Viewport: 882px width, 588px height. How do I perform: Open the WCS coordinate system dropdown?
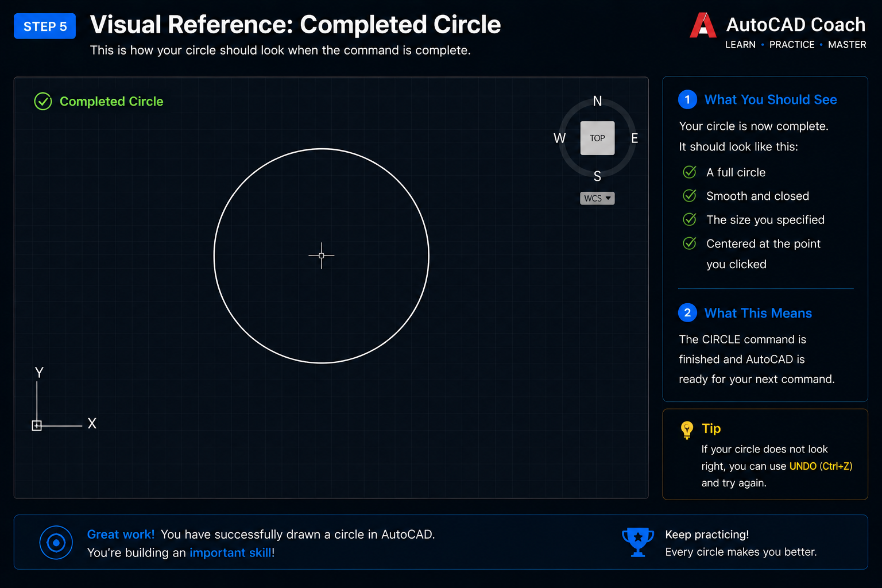[x=597, y=198]
